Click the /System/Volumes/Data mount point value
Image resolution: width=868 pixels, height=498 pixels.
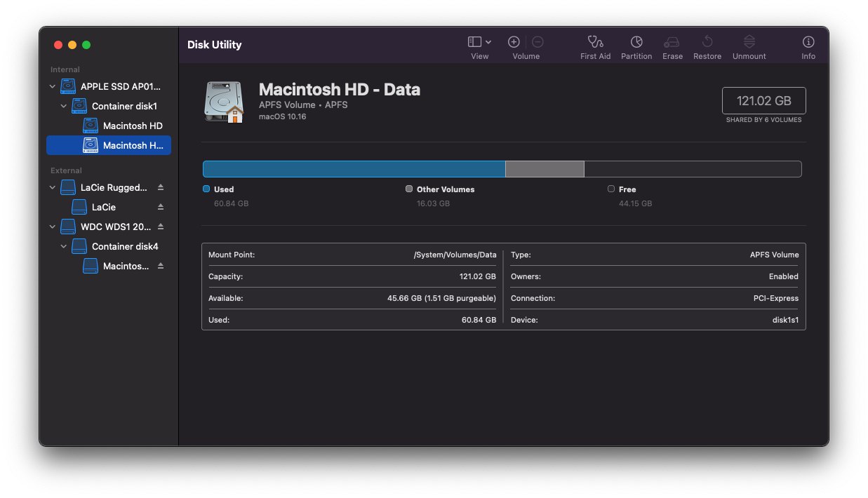pos(455,255)
